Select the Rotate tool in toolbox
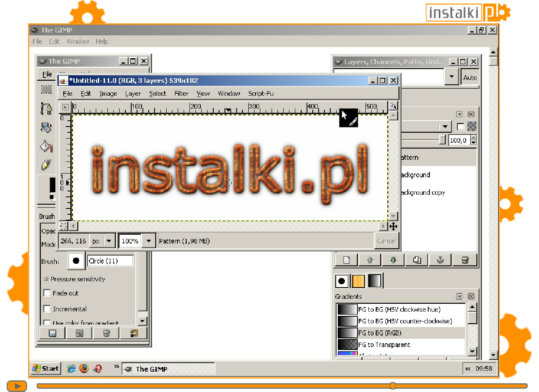This screenshot has width=539, height=392. point(46,127)
